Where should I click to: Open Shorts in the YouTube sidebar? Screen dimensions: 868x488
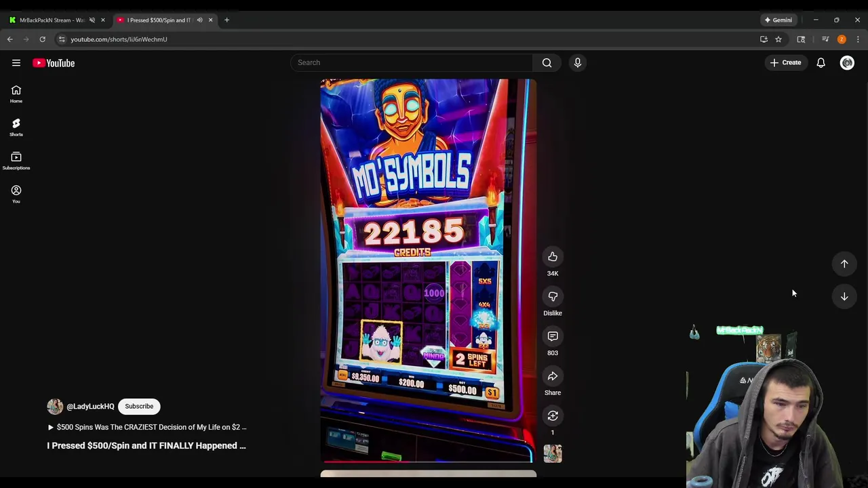[16, 127]
